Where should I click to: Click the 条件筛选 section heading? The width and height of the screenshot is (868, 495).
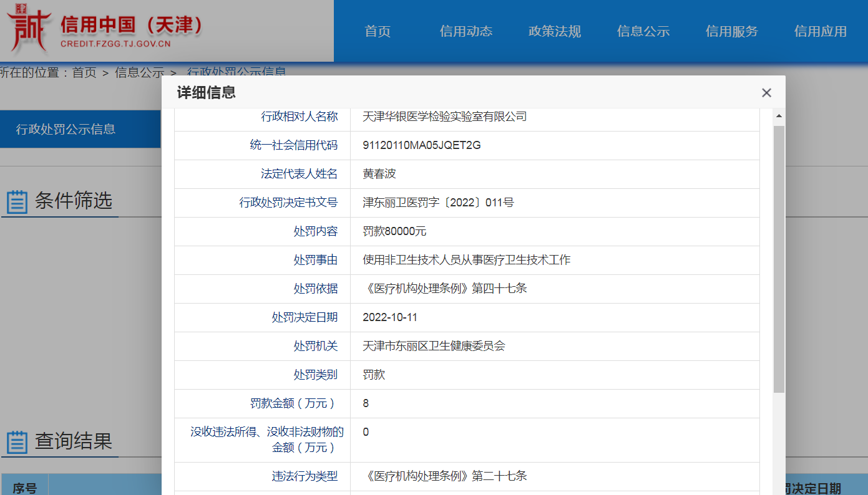click(x=74, y=201)
